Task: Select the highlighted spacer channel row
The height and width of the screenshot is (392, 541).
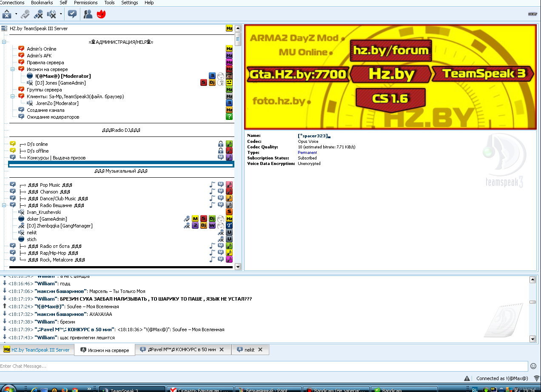Action: click(121, 165)
